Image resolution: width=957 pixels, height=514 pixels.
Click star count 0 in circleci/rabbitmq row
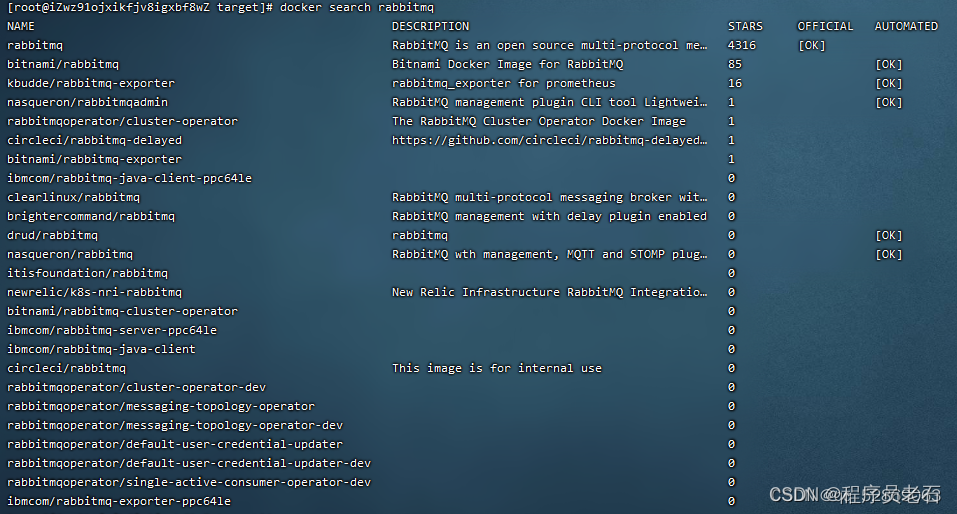point(731,367)
